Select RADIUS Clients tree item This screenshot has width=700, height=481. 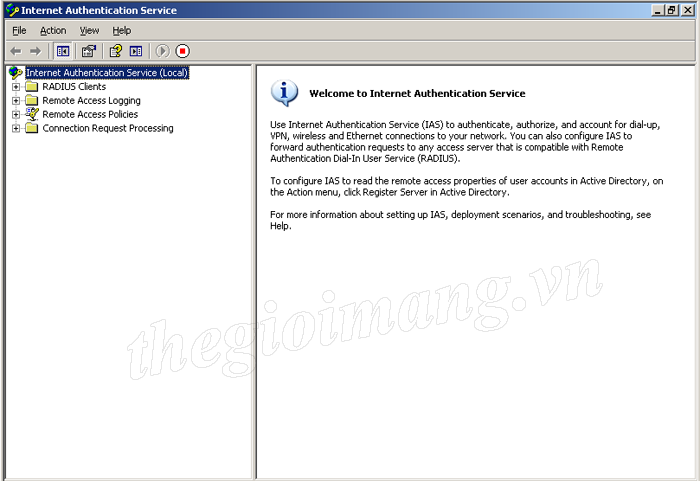[74, 87]
